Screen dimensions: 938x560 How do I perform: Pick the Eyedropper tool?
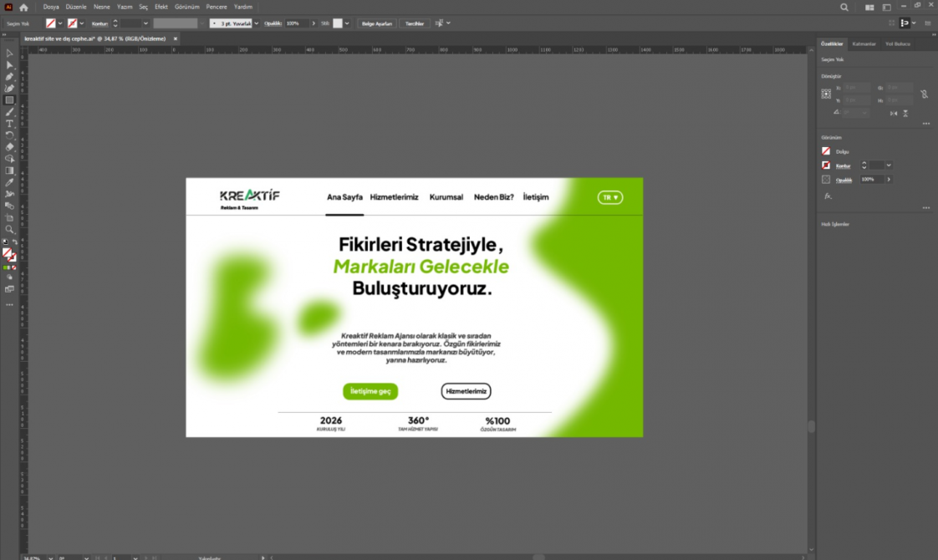pyautogui.click(x=9, y=182)
